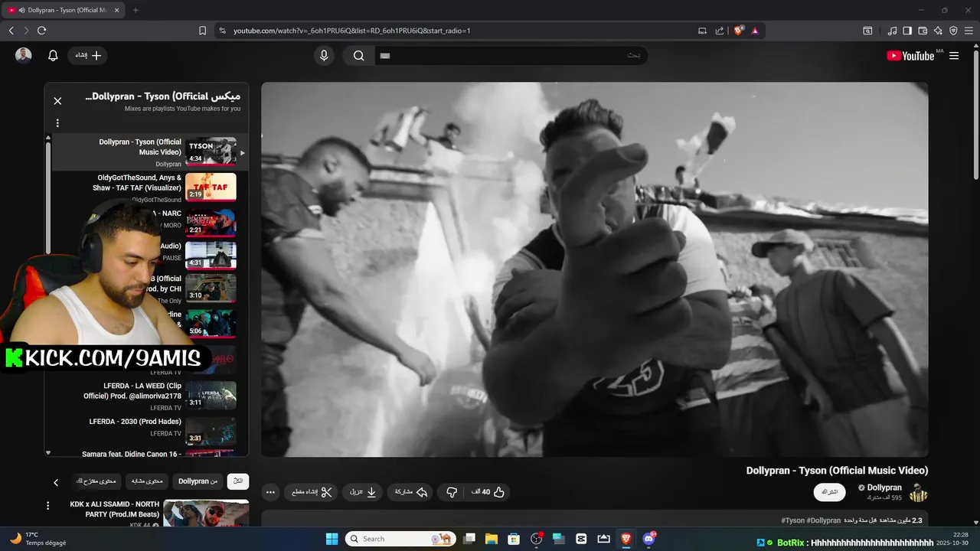
Task: Select the 'من Dollypran' filter chip
Action: (x=198, y=481)
